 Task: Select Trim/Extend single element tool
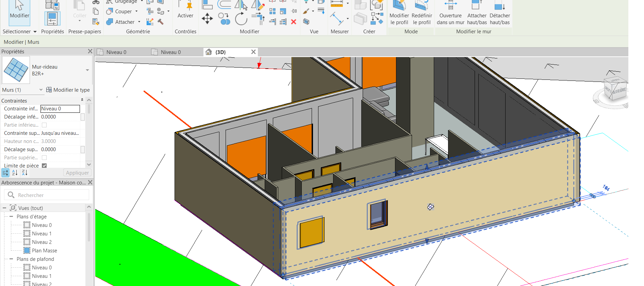click(273, 22)
